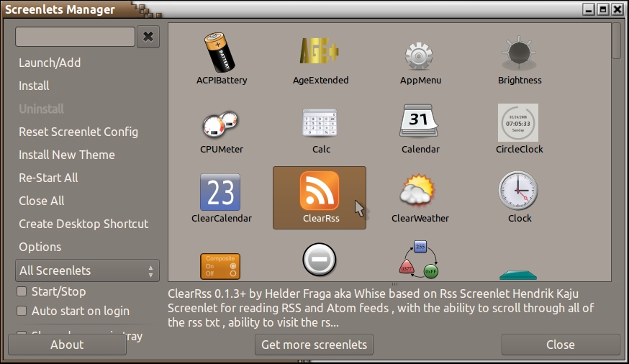The image size is (629, 364).
Task: Choose the Brightness screenlet icon
Action: (x=519, y=54)
